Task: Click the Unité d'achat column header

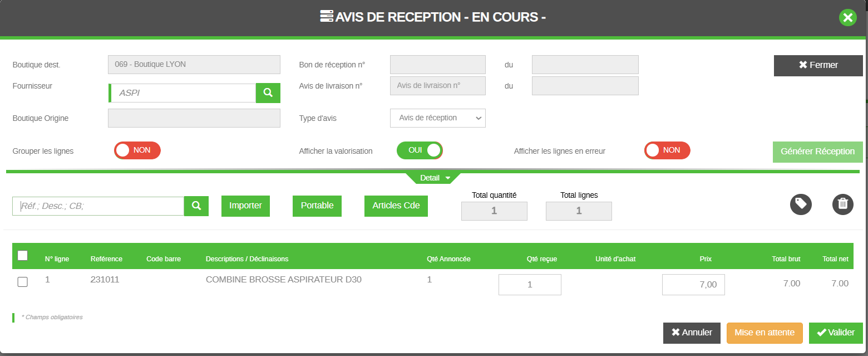Action: [615, 259]
